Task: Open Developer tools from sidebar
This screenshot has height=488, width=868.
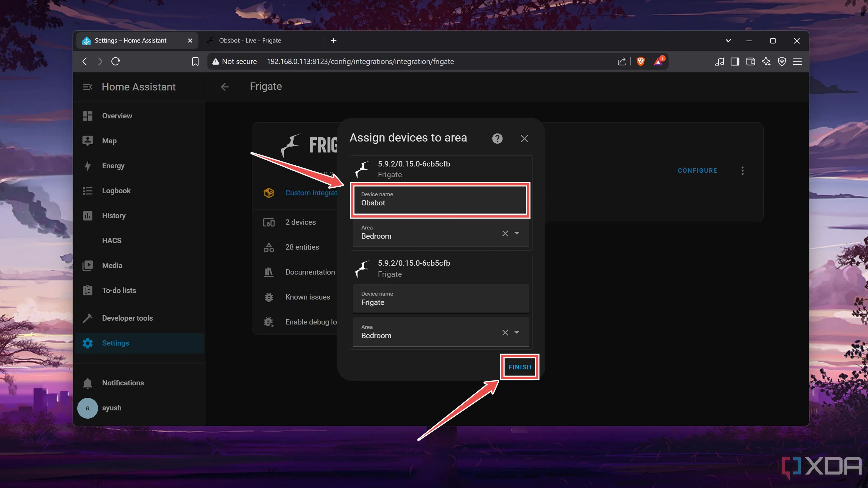Action: (x=127, y=318)
